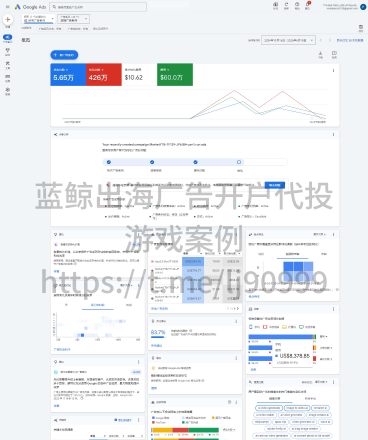
Task: Click the blue add button above metrics
Action: tap(64, 55)
